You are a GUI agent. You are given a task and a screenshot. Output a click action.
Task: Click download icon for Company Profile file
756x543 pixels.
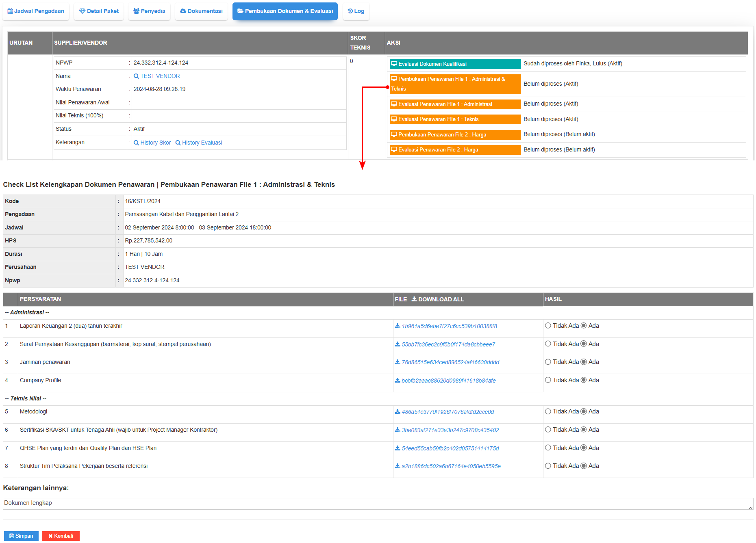pyautogui.click(x=398, y=381)
